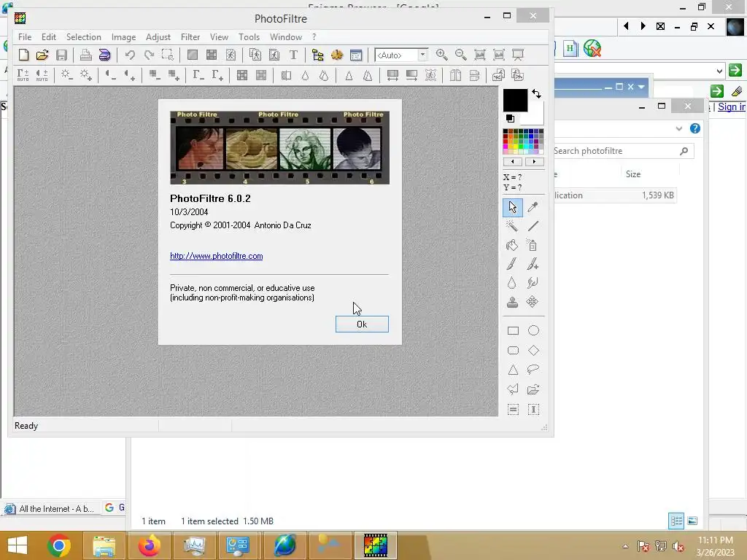Show next palette colors with right arrow
This screenshot has width=747, height=560.
point(534,162)
